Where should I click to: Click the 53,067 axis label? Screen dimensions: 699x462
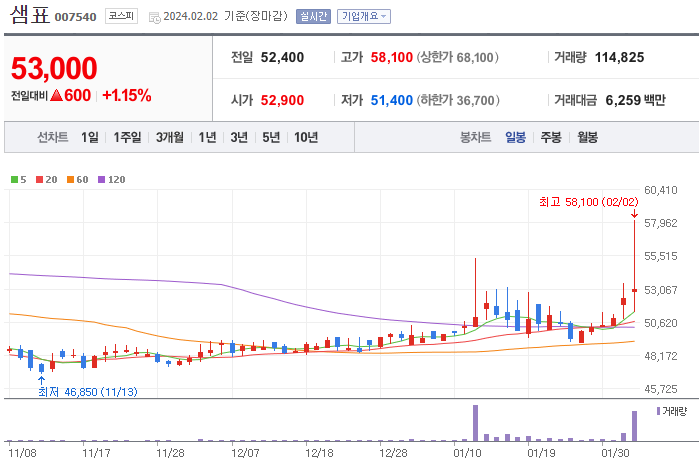(661, 290)
